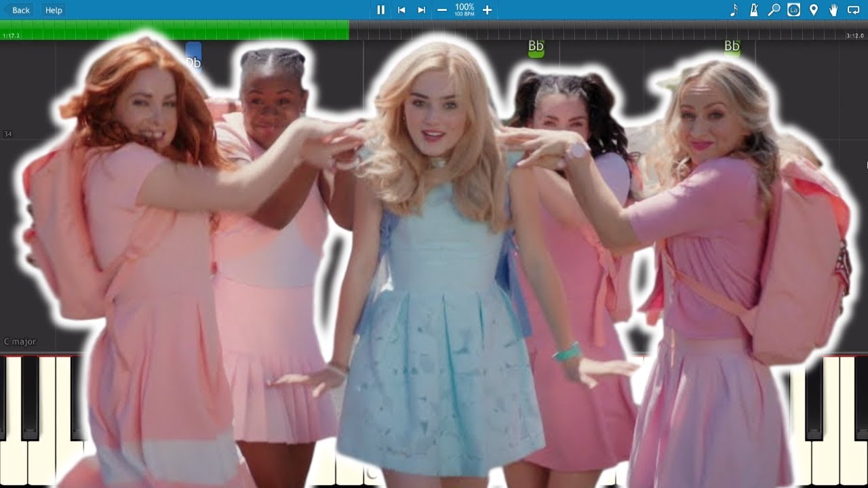Seek within the green song progress bar
Viewport: 868px width, 488px height.
[x=175, y=30]
